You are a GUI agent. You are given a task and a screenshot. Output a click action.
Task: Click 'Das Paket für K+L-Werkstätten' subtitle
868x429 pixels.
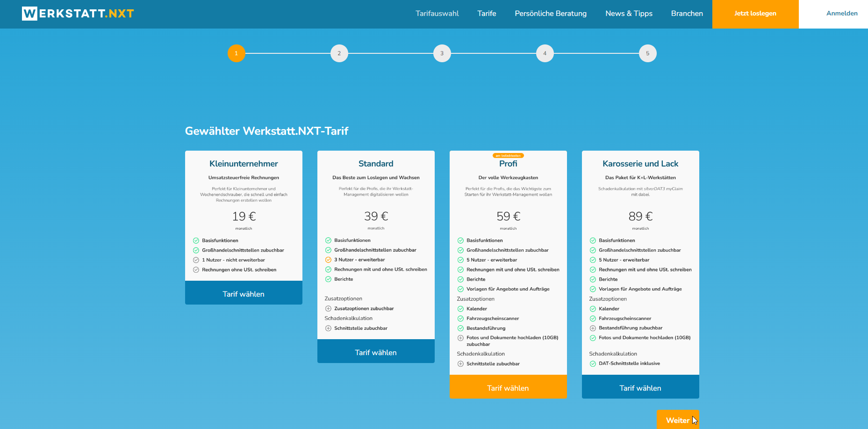(x=640, y=178)
